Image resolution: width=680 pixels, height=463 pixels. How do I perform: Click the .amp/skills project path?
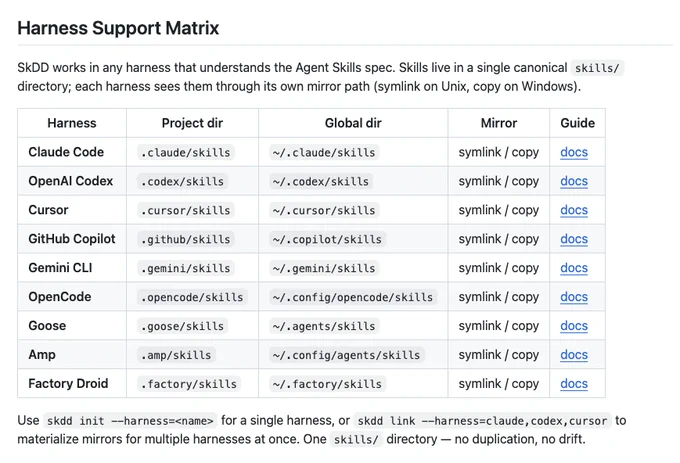176,355
